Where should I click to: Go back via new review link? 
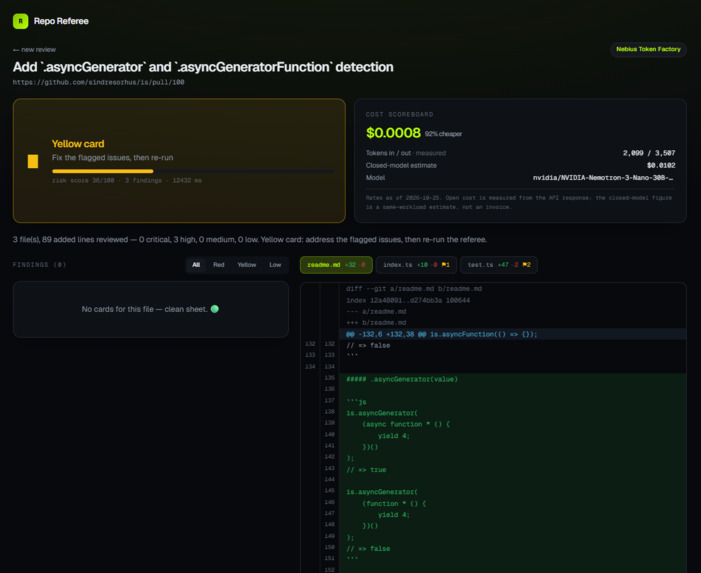(x=34, y=50)
